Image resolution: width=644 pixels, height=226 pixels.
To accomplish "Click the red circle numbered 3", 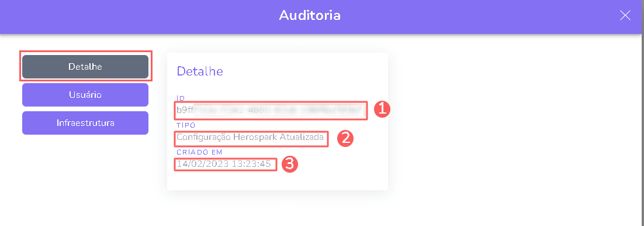I will point(289,165).
